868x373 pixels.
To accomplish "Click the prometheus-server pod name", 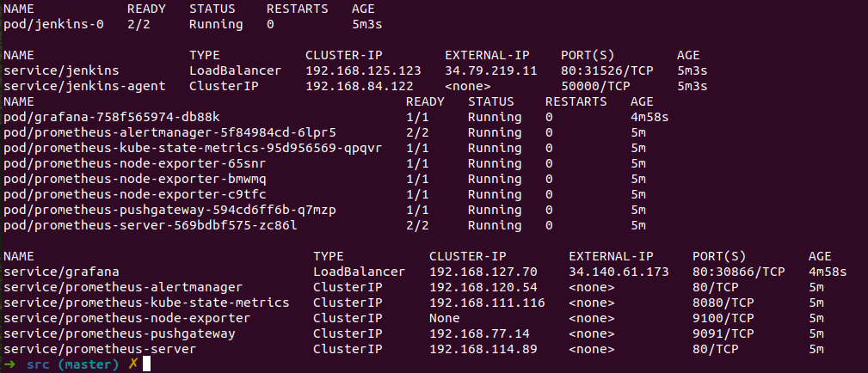I will pyautogui.click(x=151, y=225).
